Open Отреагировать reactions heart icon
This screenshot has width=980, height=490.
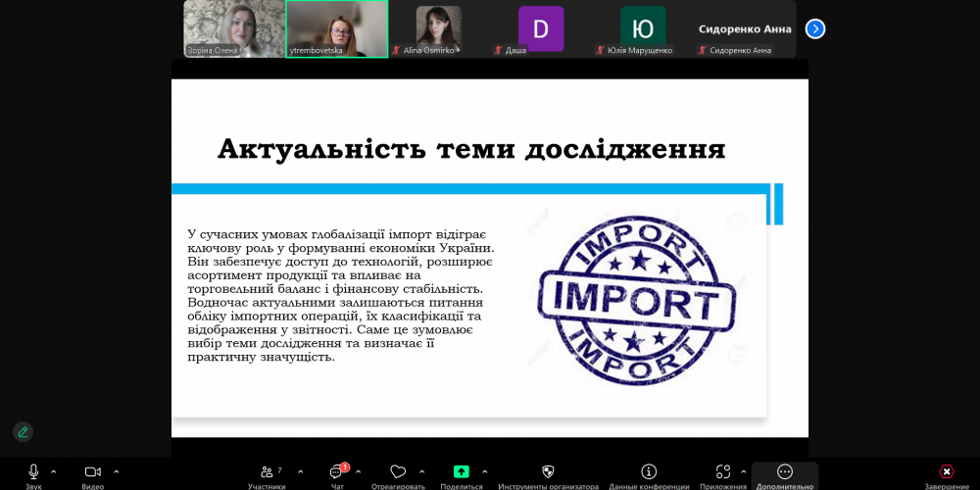tap(398, 472)
